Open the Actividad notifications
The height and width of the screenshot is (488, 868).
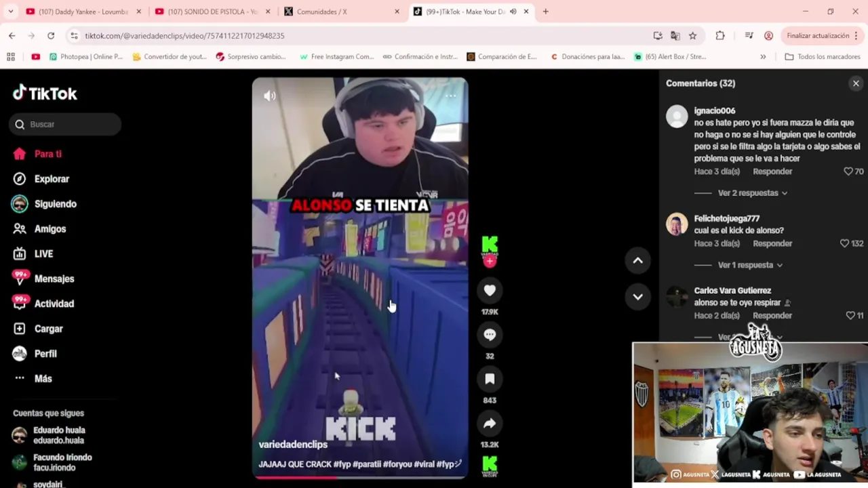(43, 304)
